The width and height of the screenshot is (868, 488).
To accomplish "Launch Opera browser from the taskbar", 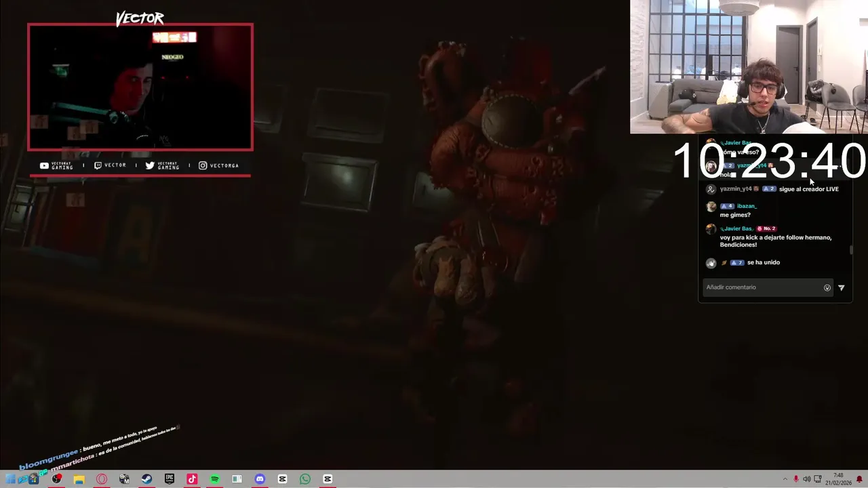I will (x=102, y=479).
